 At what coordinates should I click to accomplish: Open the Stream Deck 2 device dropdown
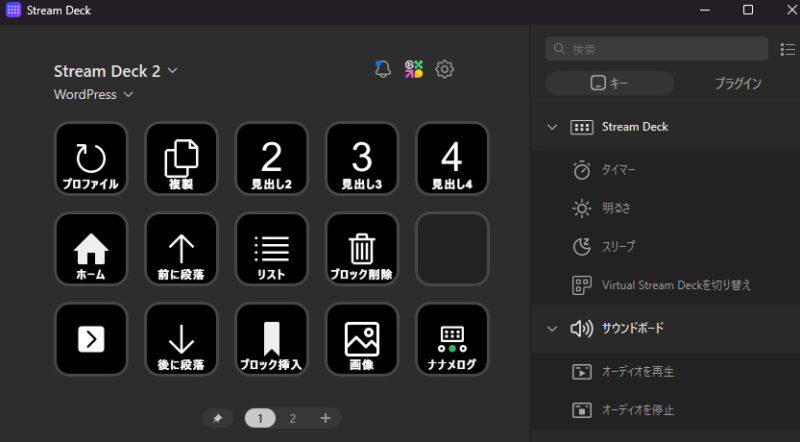(115, 71)
